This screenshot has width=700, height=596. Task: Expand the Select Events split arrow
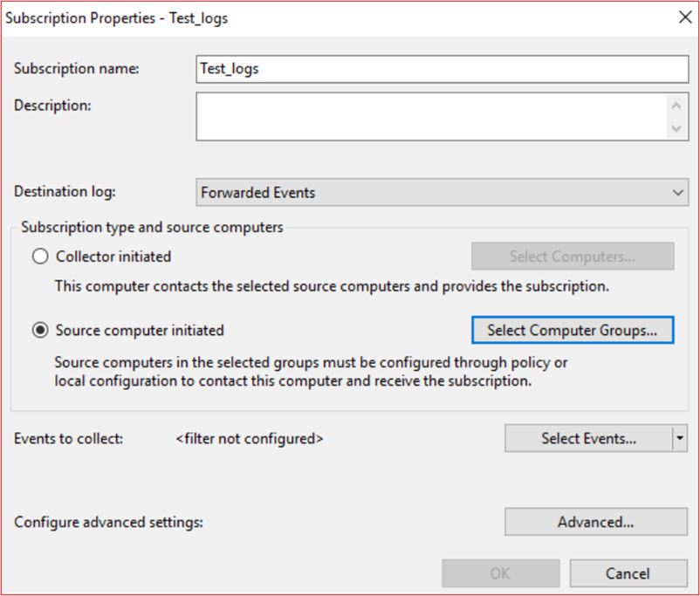pyautogui.click(x=680, y=438)
